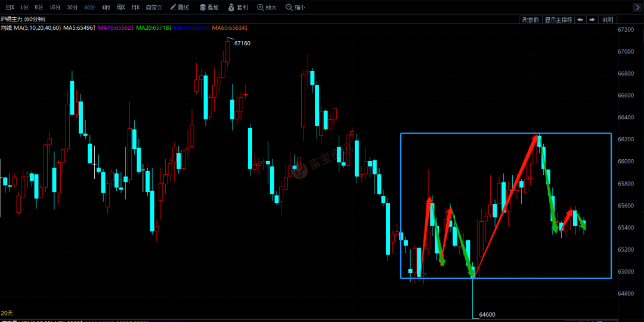The height and width of the screenshot is (322, 644).
Task: Switch to the 4时 timeframe
Action: tap(106, 7)
